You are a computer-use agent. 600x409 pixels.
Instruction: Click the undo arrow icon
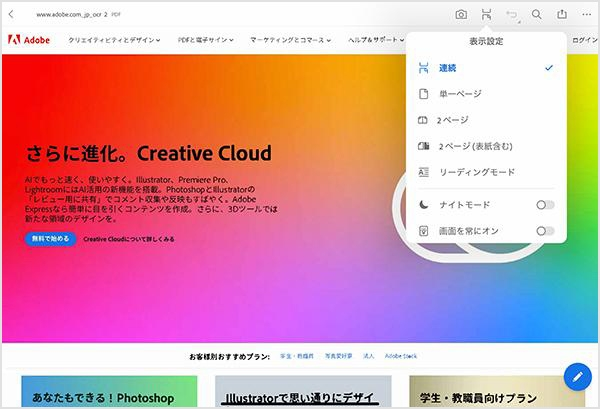tap(512, 15)
